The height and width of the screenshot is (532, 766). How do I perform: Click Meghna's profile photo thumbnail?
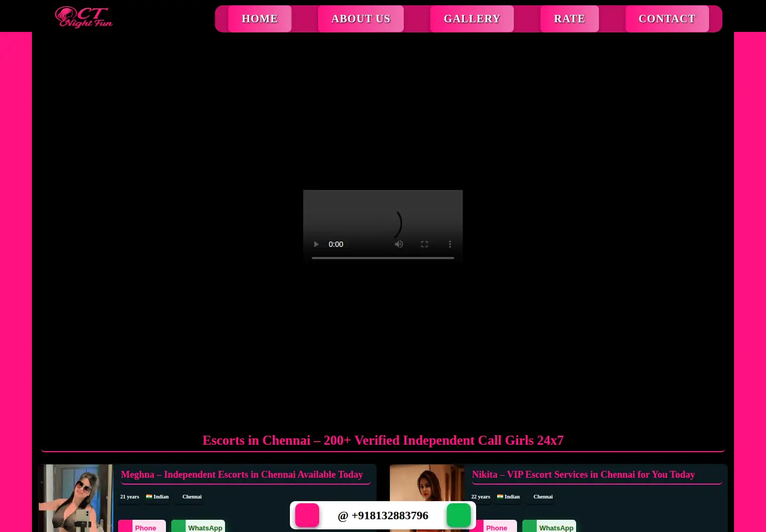coord(76,498)
